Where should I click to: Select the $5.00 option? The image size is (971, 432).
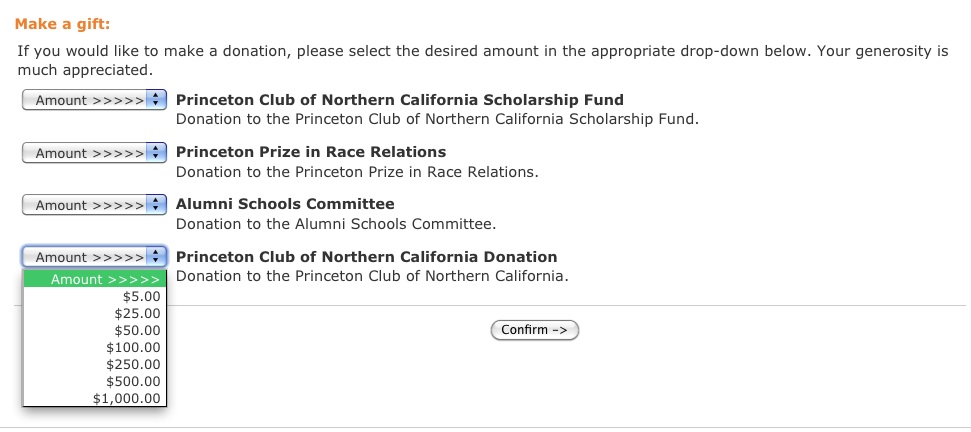pyautogui.click(x=95, y=296)
